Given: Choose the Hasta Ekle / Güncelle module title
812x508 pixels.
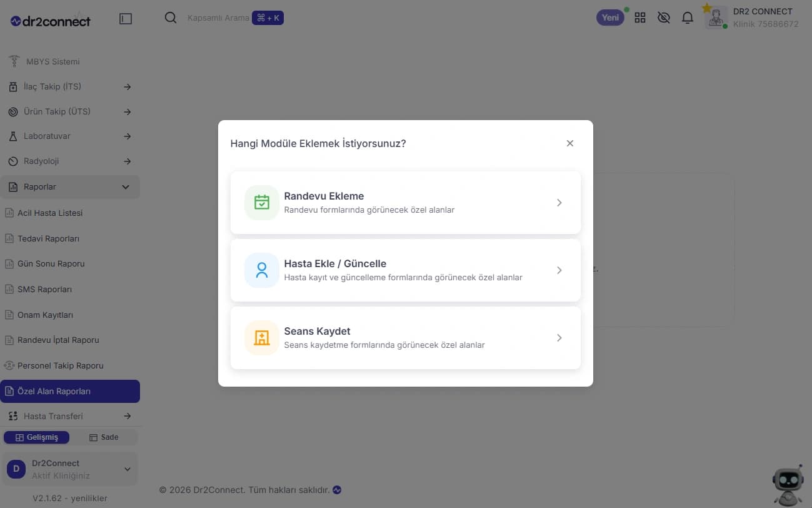Looking at the screenshot, I should click(335, 263).
